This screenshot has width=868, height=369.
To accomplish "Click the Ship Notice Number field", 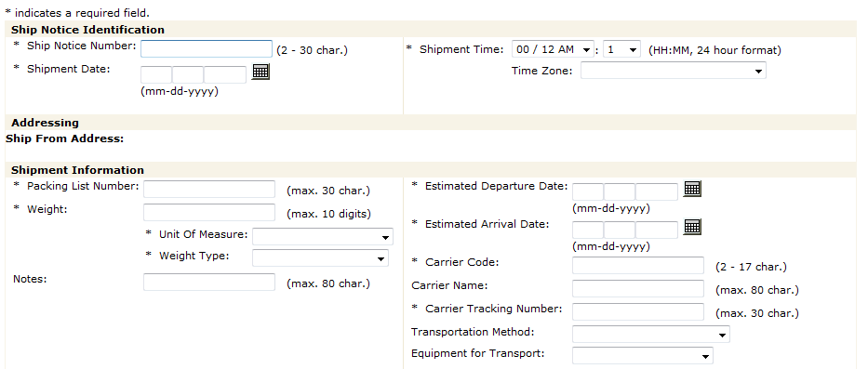I will pos(207,48).
